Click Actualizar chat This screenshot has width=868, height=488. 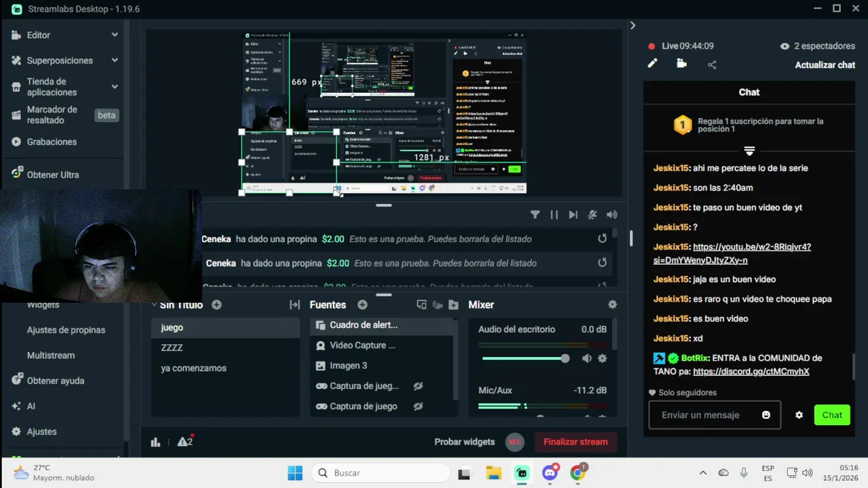[x=825, y=65]
